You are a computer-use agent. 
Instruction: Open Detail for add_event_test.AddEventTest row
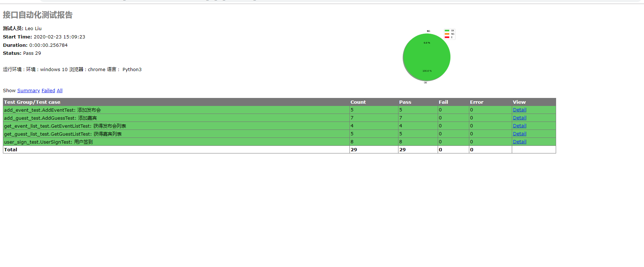[519, 110]
